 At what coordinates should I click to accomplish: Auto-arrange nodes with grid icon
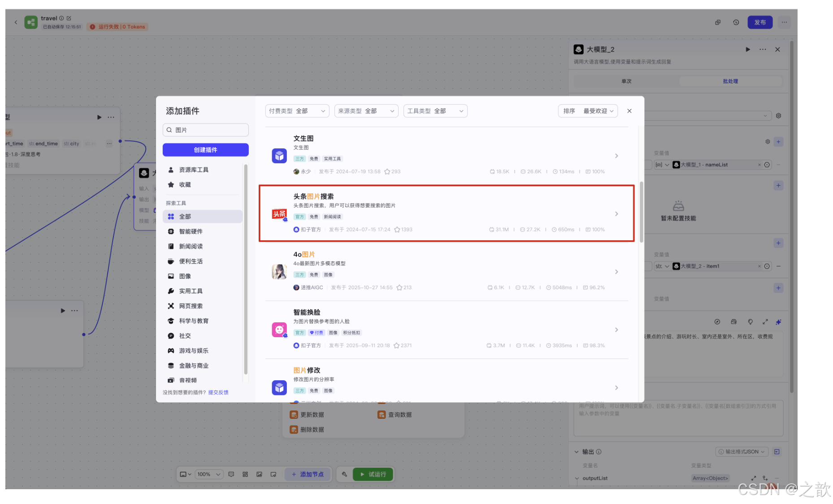tap(245, 474)
